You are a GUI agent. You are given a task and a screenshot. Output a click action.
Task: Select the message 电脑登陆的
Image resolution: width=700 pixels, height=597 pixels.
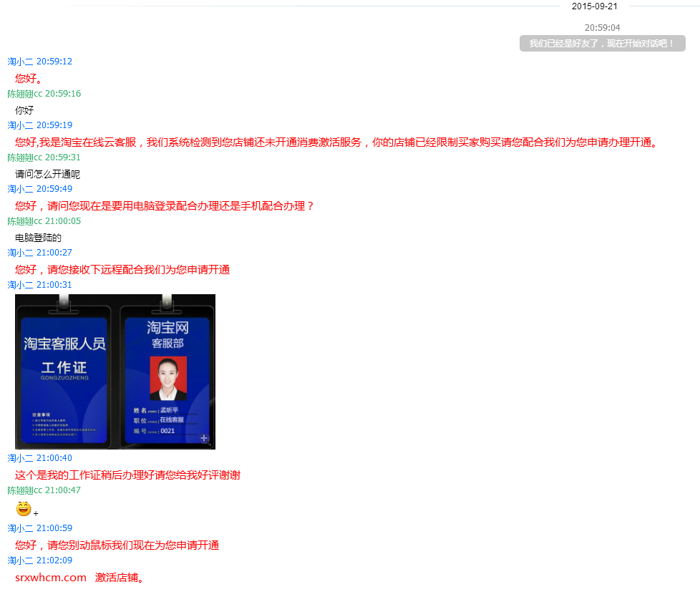point(39,238)
